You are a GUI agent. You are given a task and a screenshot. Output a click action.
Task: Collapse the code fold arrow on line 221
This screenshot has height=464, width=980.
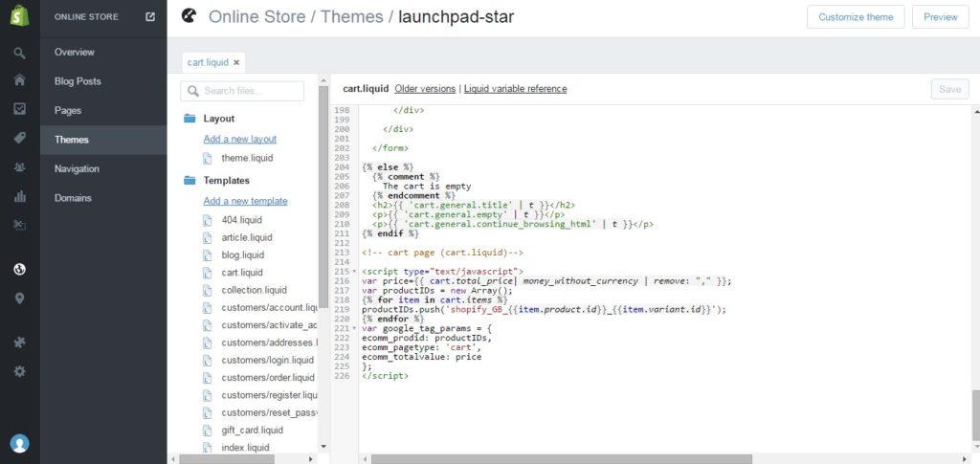[355, 328]
